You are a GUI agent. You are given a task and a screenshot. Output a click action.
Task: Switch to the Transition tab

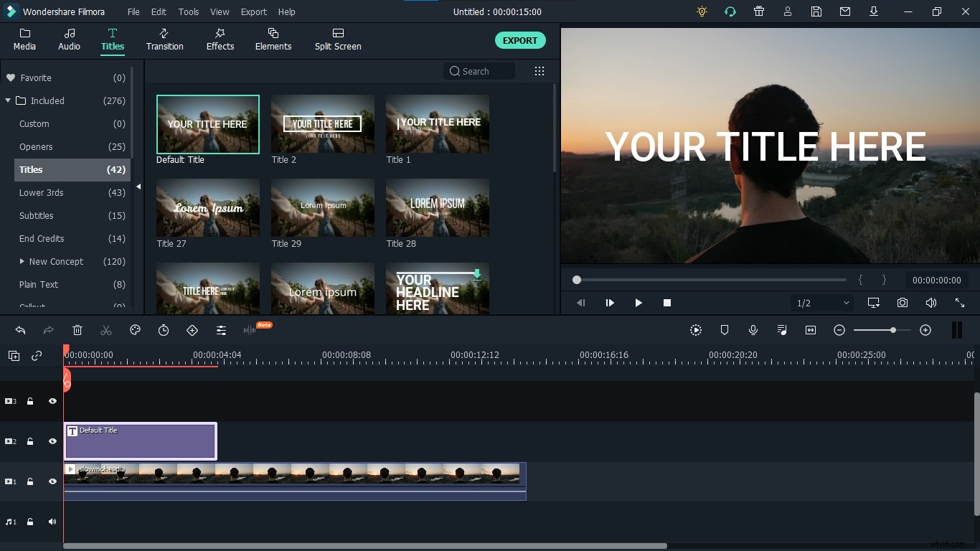(164, 39)
